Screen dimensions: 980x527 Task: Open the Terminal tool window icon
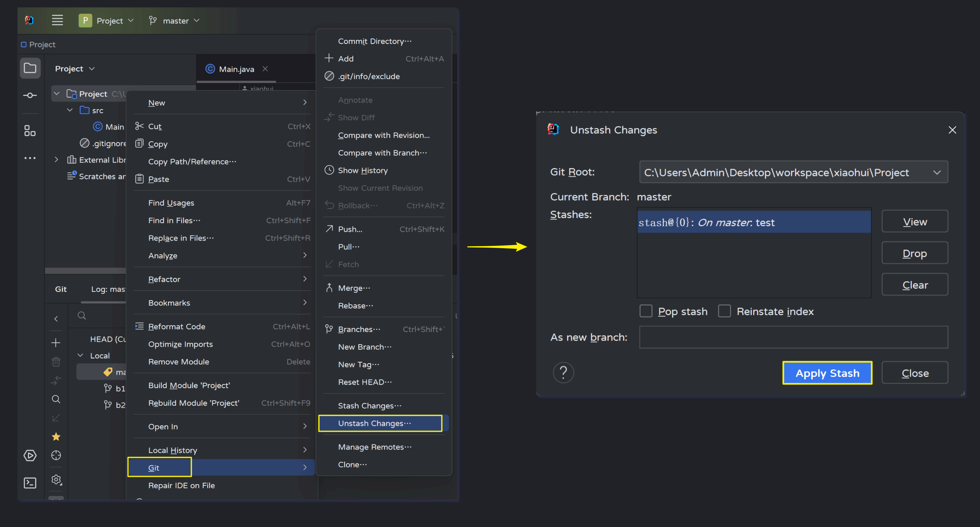(x=30, y=483)
